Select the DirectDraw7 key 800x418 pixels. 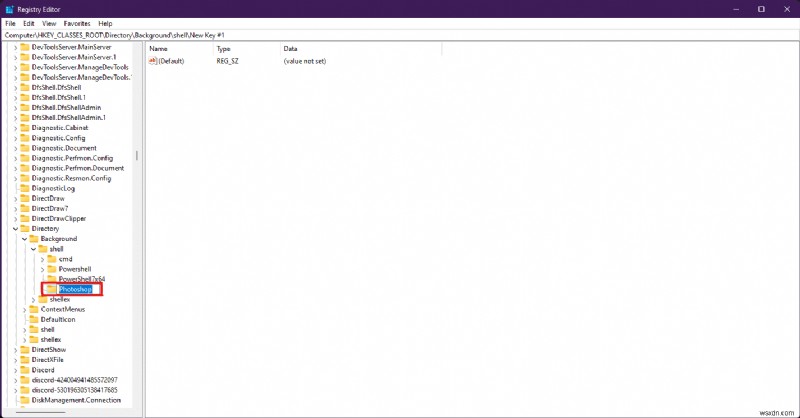pyautogui.click(x=49, y=208)
